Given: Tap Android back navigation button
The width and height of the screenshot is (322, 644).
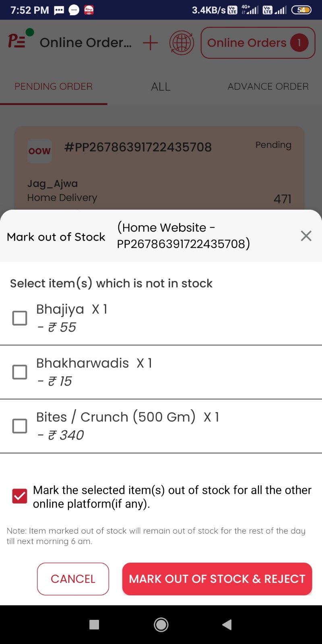Looking at the screenshot, I should (227, 625).
